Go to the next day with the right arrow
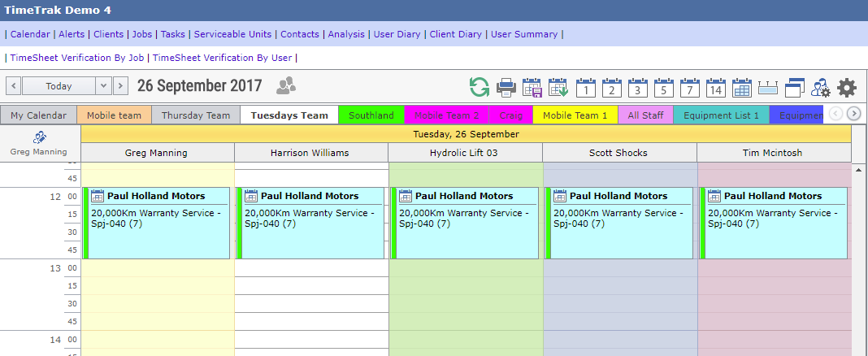868x356 pixels. coord(120,85)
